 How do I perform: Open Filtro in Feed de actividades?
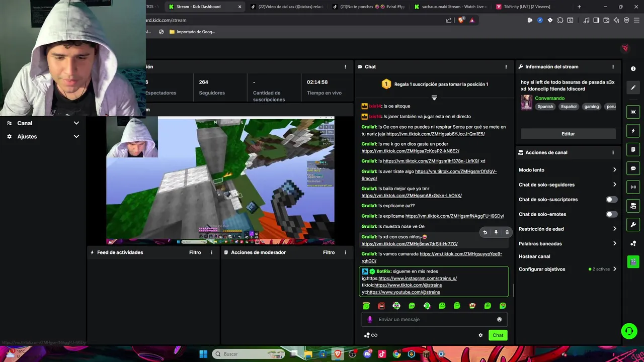point(195,252)
